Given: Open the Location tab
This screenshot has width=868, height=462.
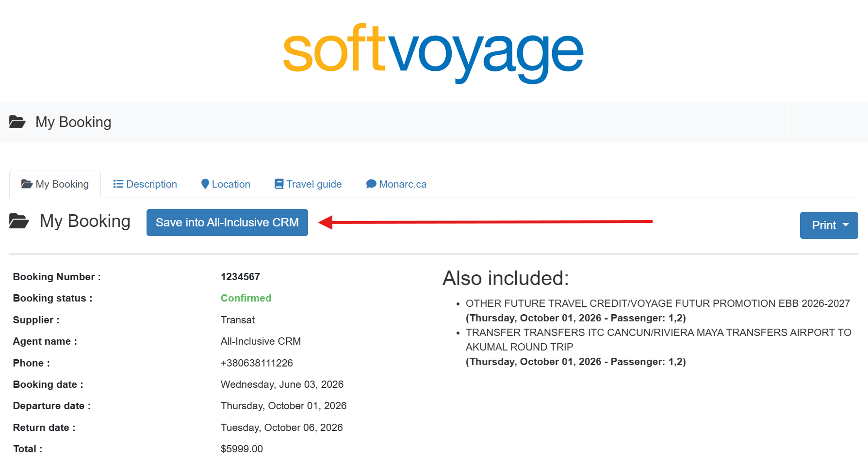Looking at the screenshot, I should (x=226, y=184).
